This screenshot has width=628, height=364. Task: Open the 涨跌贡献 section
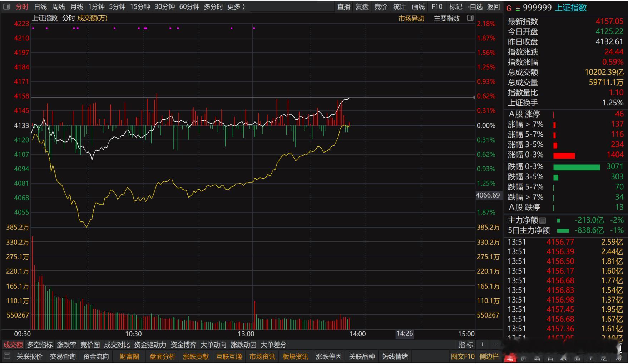(196, 356)
